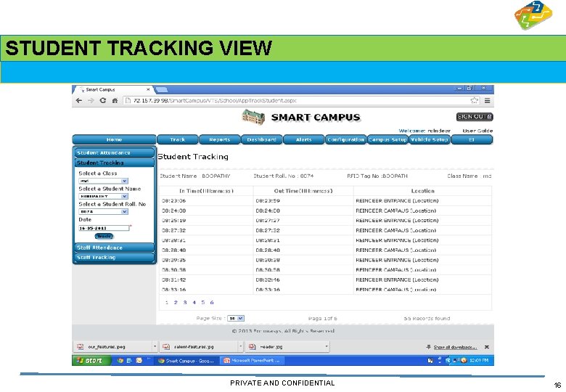The width and height of the screenshot is (566, 392).
Task: Expand the Select a Class dropdown
Action: [125, 181]
